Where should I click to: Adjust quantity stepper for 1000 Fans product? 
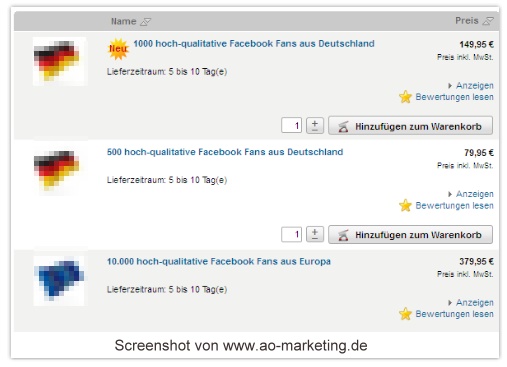click(315, 126)
